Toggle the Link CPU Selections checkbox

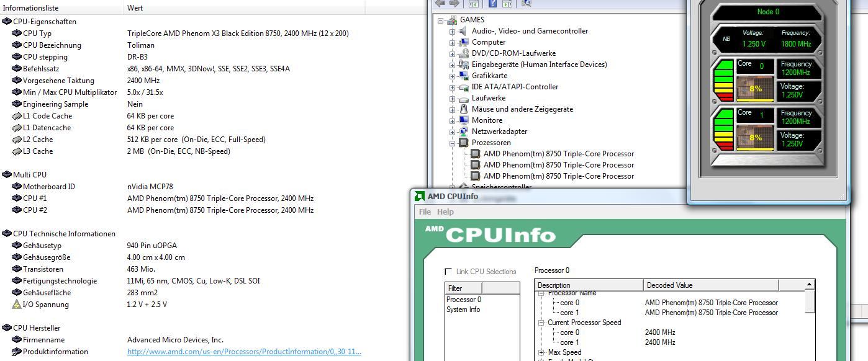click(448, 272)
